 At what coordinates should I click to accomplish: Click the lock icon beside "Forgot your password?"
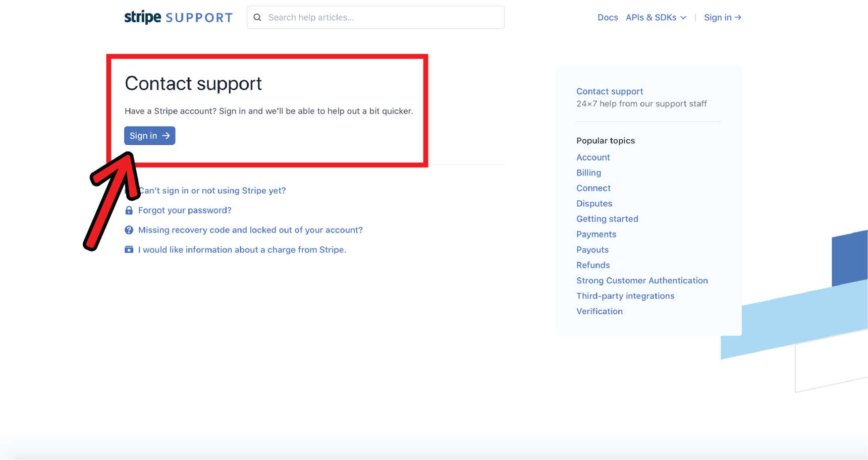(129, 210)
